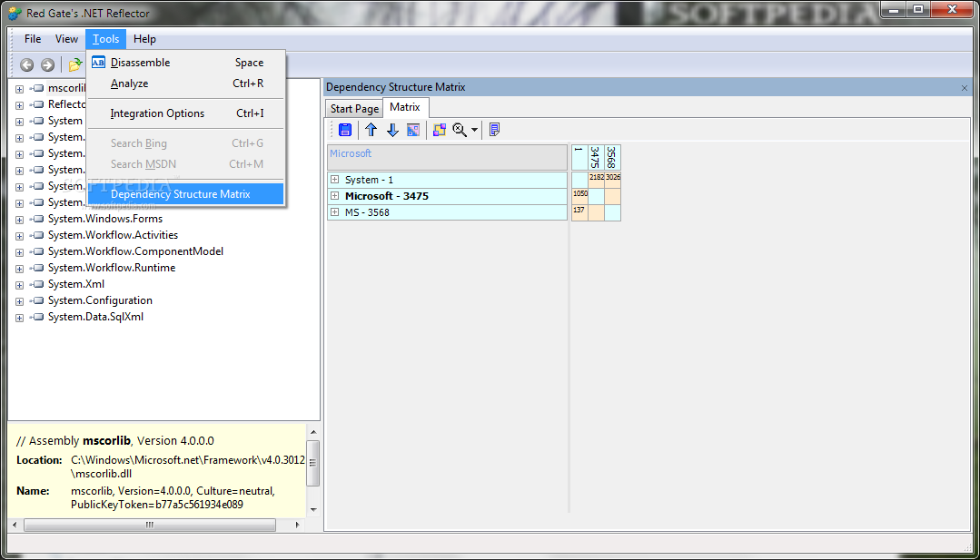Image resolution: width=980 pixels, height=560 pixels.
Task: Open the Help menu
Action: coord(144,39)
